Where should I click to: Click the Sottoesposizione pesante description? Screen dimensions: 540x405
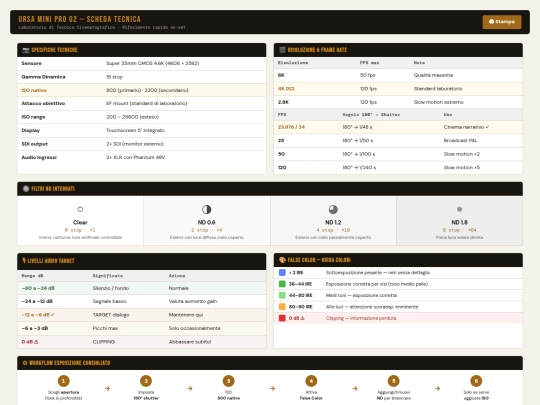pos(378,273)
